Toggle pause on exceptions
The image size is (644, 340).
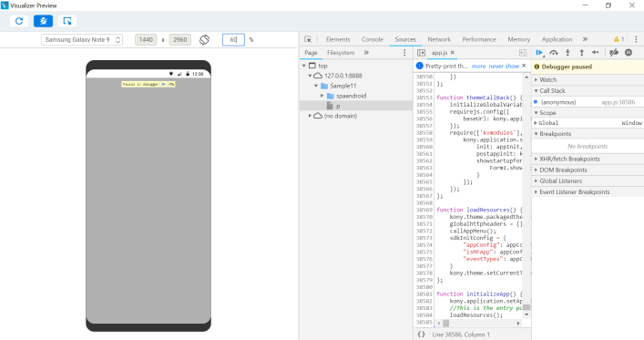coord(629,53)
